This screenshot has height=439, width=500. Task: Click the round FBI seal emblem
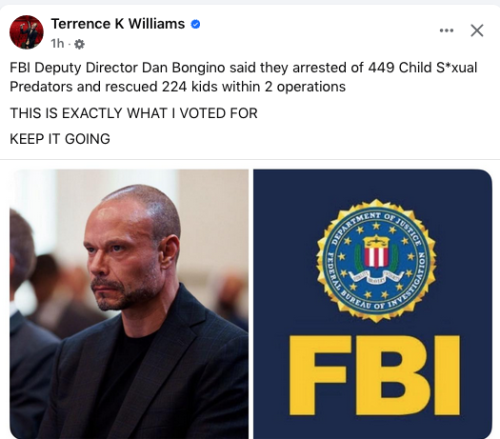coord(376,261)
